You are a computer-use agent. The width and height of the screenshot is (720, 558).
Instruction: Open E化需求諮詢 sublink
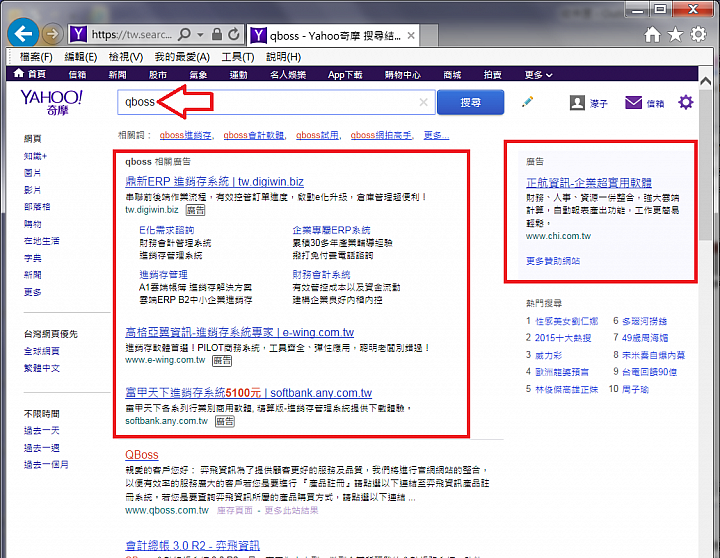click(167, 230)
